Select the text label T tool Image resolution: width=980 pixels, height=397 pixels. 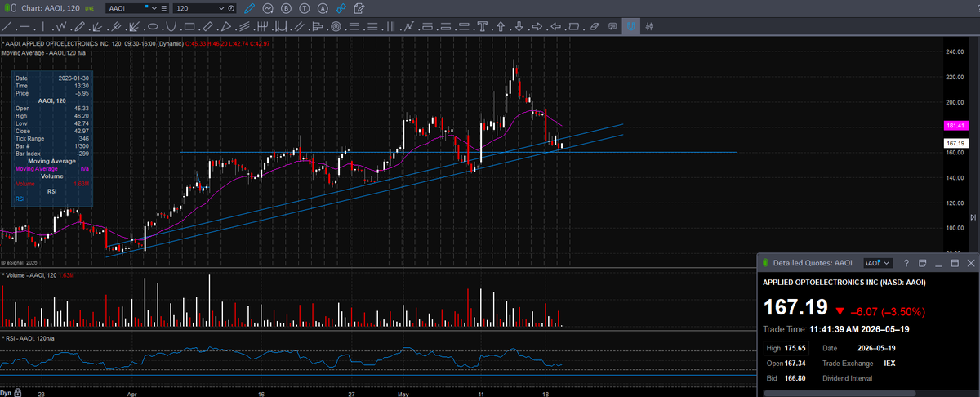click(x=483, y=27)
